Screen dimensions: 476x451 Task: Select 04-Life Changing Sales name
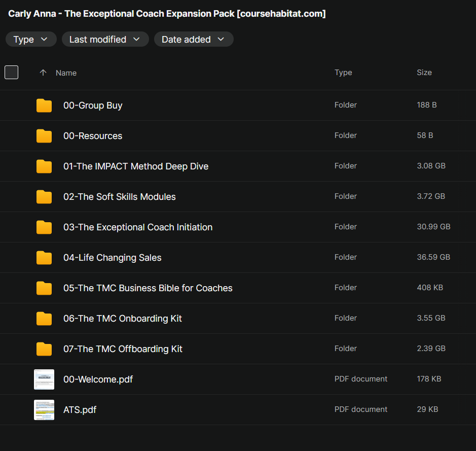point(113,258)
